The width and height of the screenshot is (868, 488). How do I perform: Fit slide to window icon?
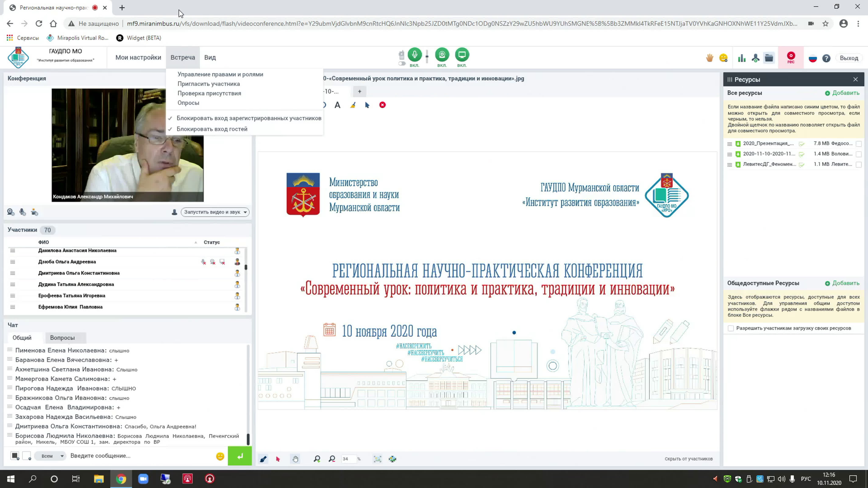coord(377,459)
